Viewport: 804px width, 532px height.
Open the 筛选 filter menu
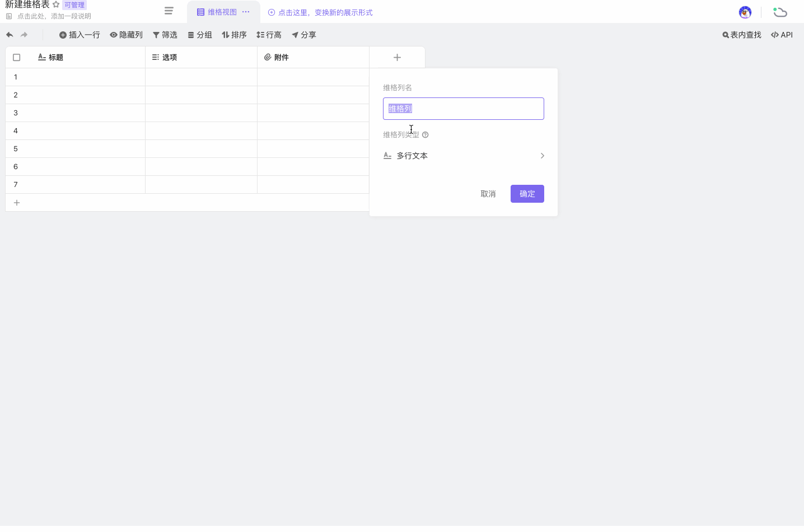tap(165, 35)
